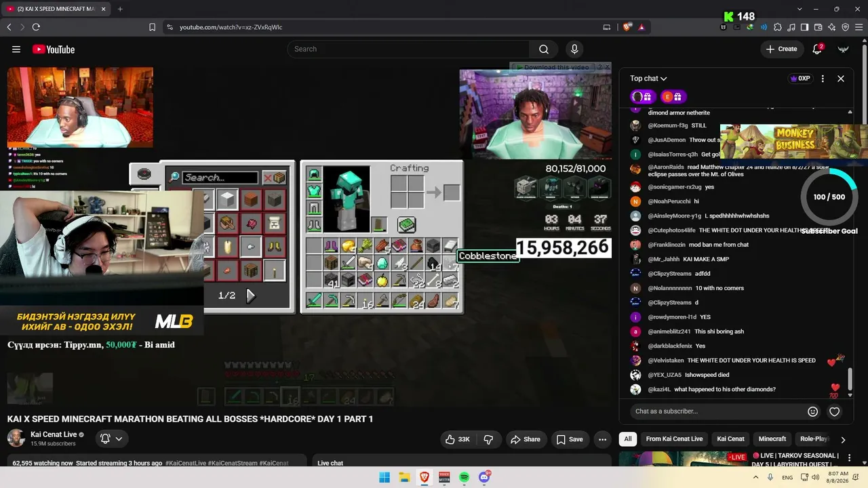Go back to the previous page
Screen dimensions: 868x488
coord(9,27)
